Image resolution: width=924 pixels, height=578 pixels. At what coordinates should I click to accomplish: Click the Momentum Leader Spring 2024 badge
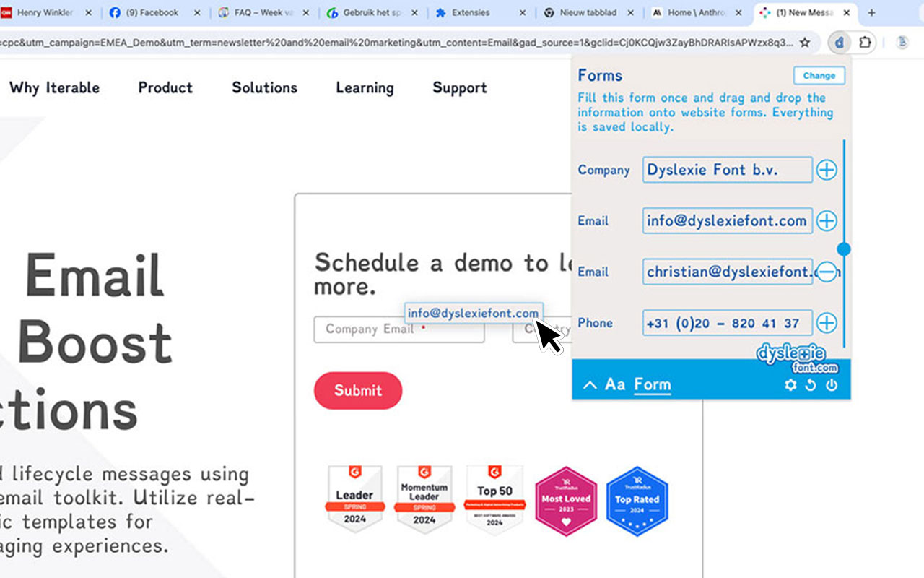tap(424, 499)
